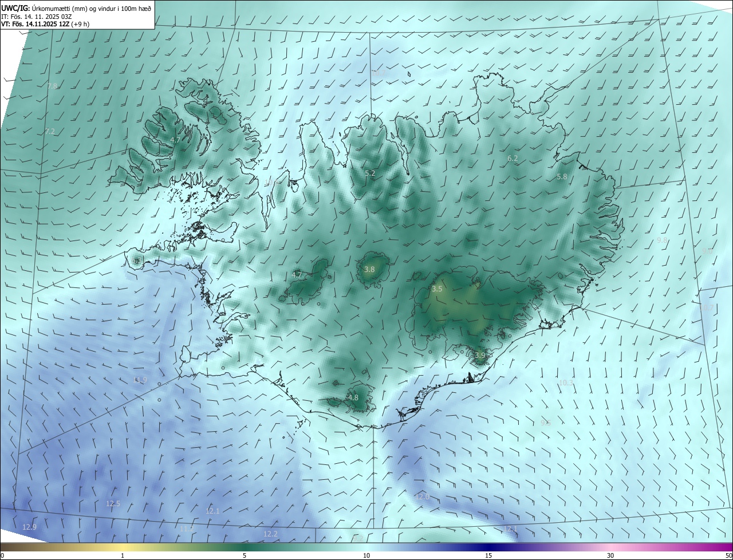Click the 3.8 value on the glacier
The image size is (733, 560).
pyautogui.click(x=369, y=269)
